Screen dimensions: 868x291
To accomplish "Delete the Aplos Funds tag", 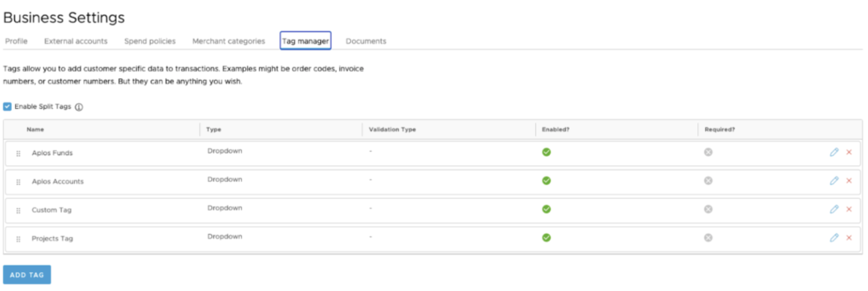I will [x=849, y=152].
